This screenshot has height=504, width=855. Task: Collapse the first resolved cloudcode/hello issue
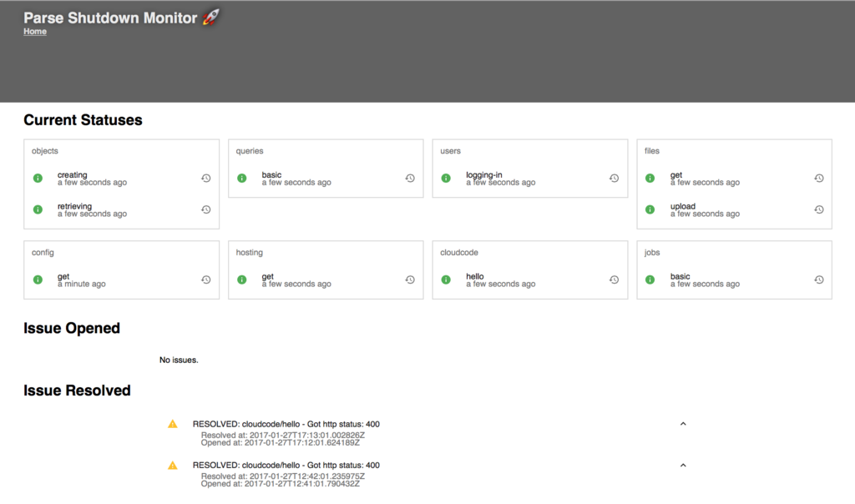(683, 424)
